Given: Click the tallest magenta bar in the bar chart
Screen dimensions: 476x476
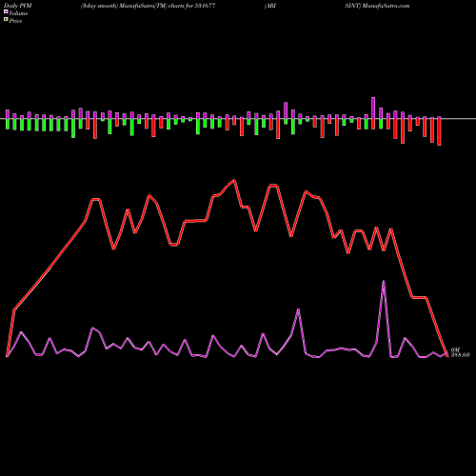Looking at the screenshot, I should tap(373, 108).
